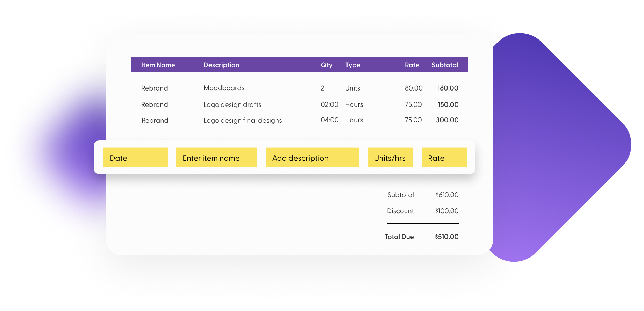Image resolution: width=644 pixels, height=311 pixels.
Task: Select the Qty column header
Action: pos(327,65)
